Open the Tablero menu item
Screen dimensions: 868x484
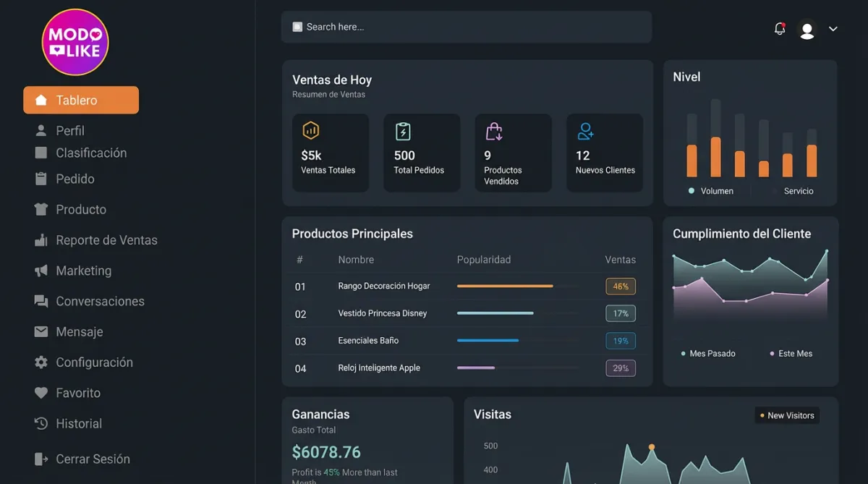[81, 100]
